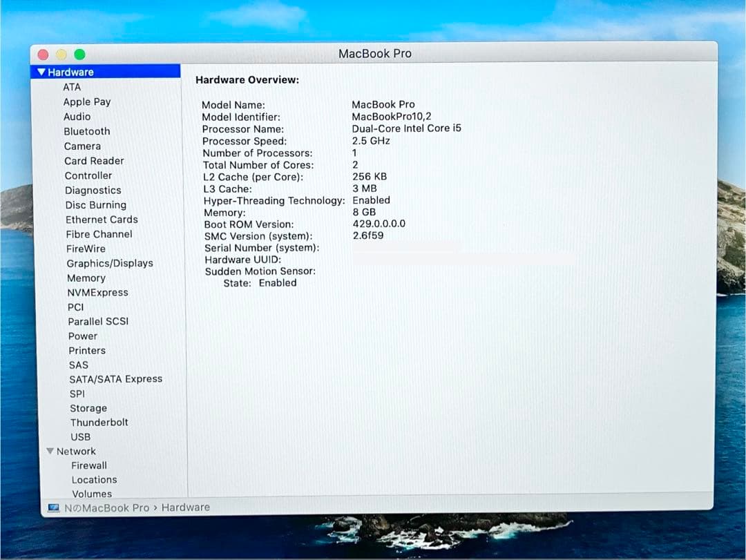746x560 pixels.
Task: Open the Camera hardware section
Action: pos(82,146)
